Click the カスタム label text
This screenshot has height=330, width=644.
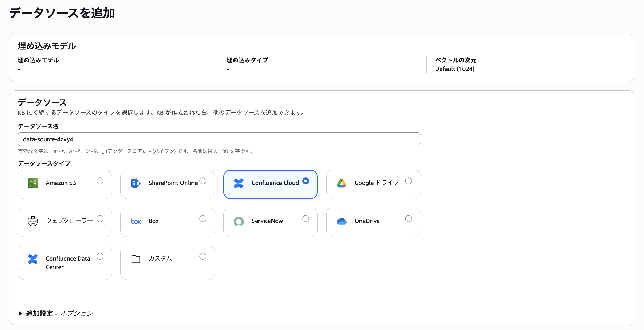160,259
